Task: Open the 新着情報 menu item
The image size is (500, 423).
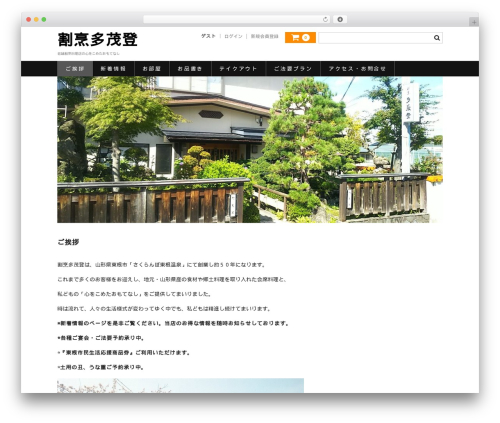Action: 113,69
